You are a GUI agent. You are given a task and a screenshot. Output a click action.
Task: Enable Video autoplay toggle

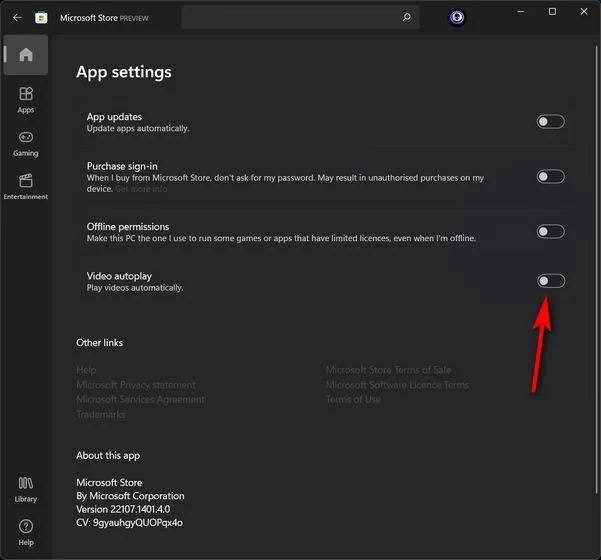click(x=550, y=281)
